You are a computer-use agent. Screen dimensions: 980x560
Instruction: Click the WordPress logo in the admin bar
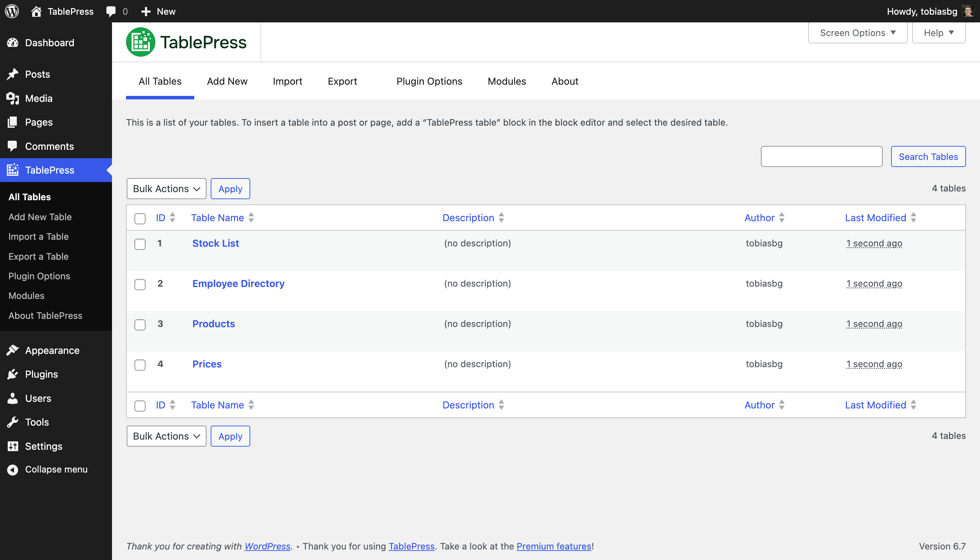point(12,11)
